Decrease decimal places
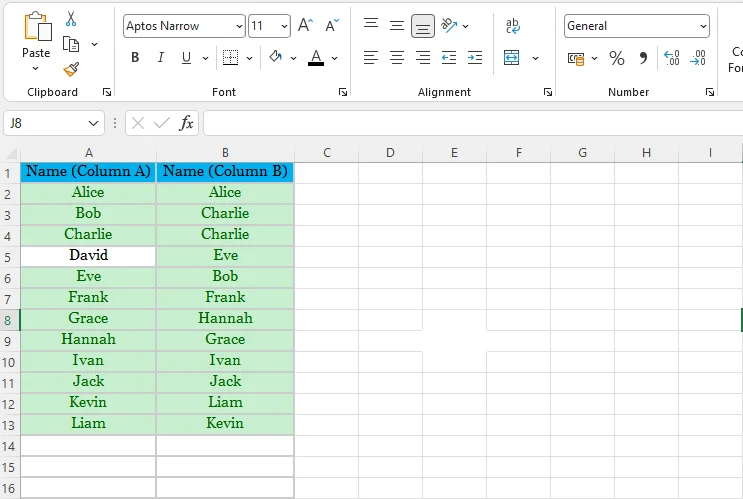The height and width of the screenshot is (499, 743). 698,58
